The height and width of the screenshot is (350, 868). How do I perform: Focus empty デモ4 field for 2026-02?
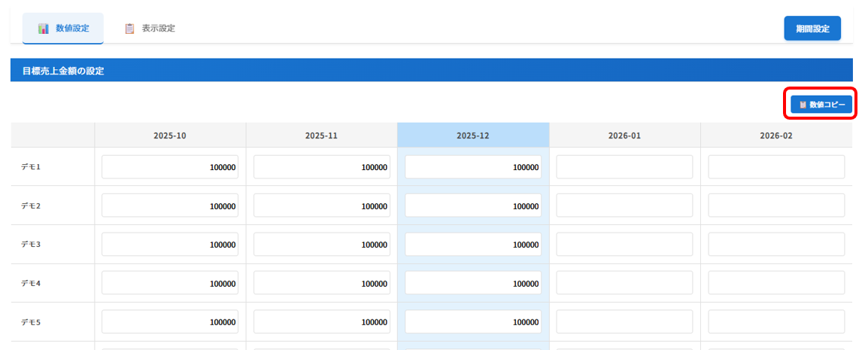pyautogui.click(x=775, y=283)
